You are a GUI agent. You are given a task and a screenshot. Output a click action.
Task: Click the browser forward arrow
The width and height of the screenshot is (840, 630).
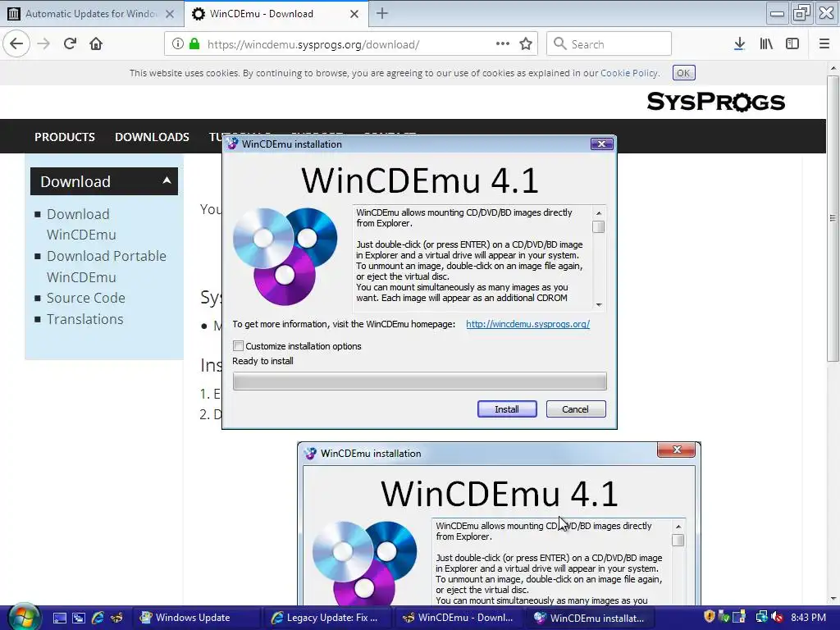click(x=43, y=44)
